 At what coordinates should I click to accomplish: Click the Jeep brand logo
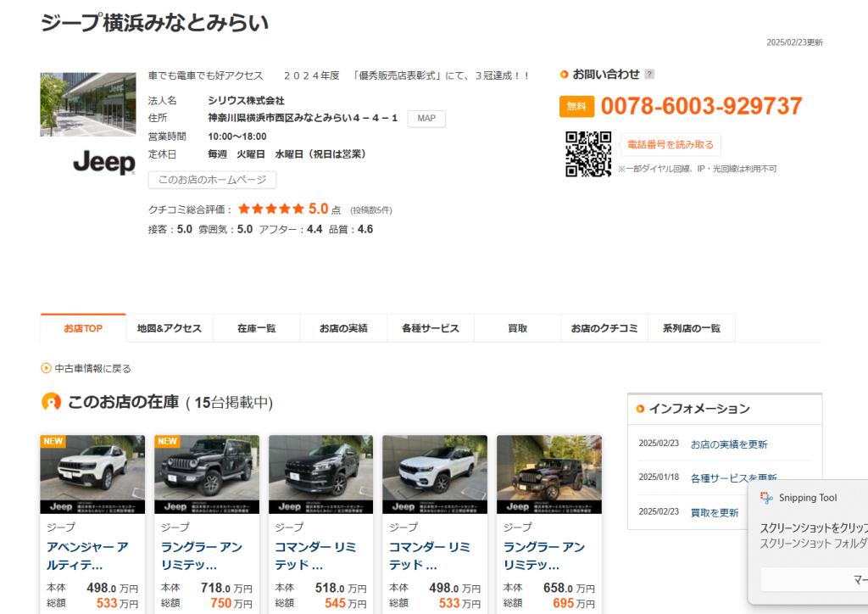coord(103,162)
